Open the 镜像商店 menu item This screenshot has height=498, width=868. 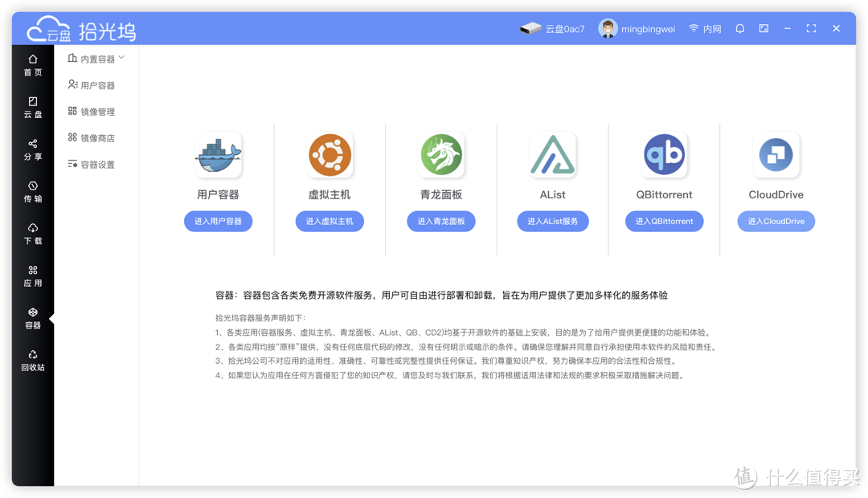[95, 137]
